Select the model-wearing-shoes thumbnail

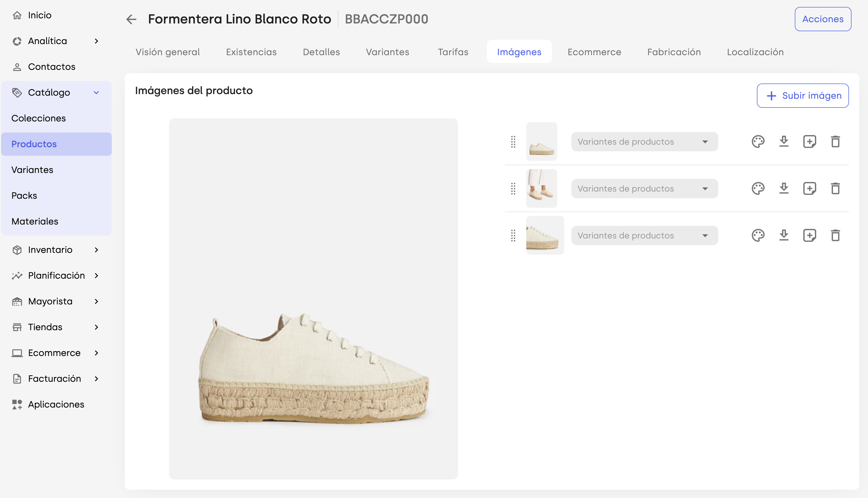(541, 188)
